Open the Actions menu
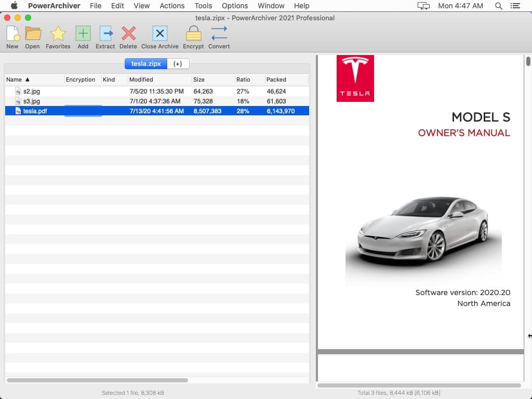Viewport: 532px width, 399px height. [x=172, y=6]
